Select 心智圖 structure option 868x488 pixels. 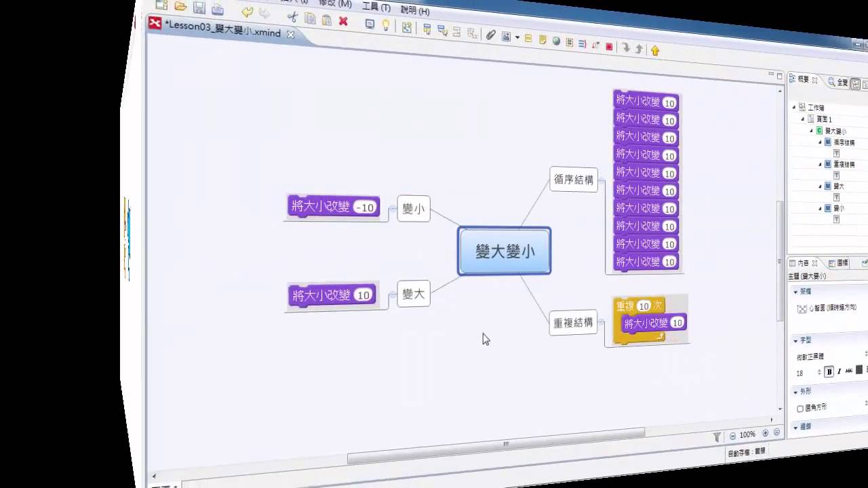(x=827, y=308)
